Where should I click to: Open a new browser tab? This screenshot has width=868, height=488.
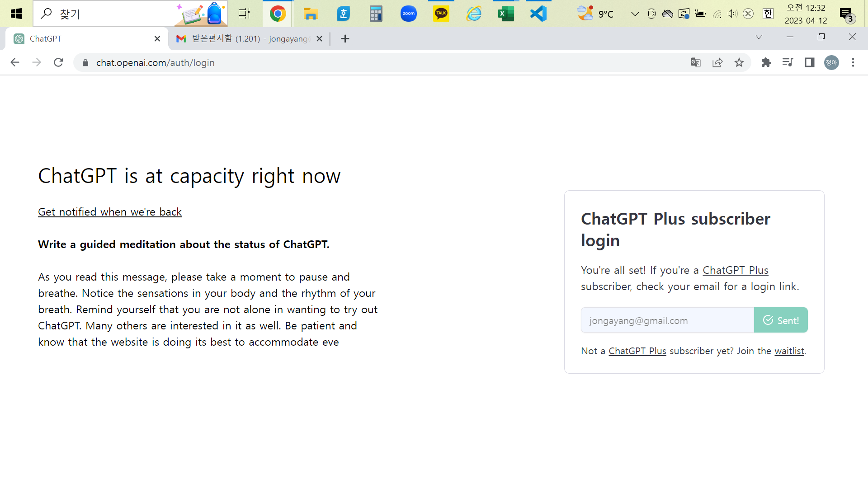[x=345, y=39]
